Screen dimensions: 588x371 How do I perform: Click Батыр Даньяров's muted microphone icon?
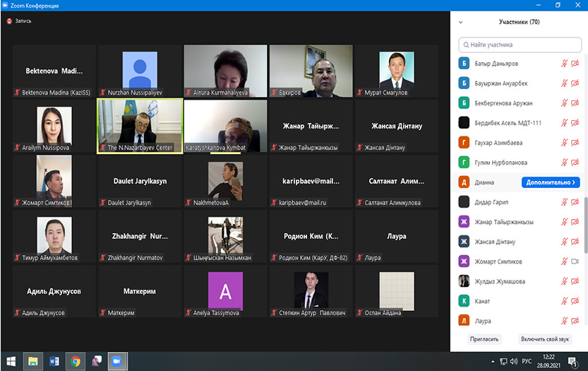pos(564,64)
